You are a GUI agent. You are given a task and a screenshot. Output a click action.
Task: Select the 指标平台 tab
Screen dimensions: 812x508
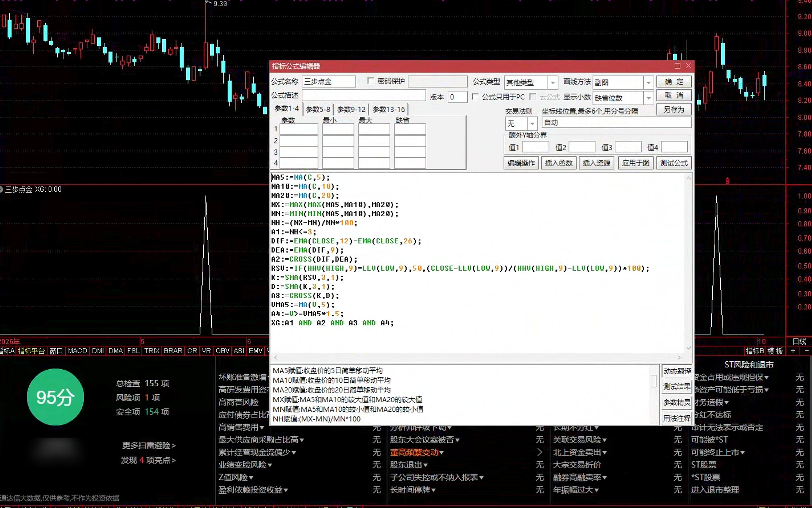[31, 351]
